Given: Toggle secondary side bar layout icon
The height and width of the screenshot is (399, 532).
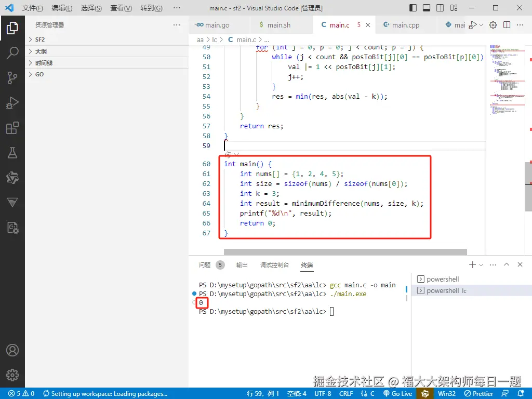Looking at the screenshot, I should pos(440,8).
